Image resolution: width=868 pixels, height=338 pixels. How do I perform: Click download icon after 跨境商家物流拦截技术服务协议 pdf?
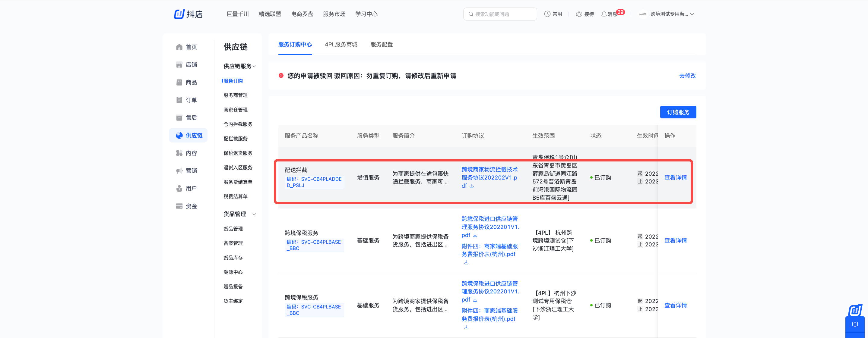(472, 186)
